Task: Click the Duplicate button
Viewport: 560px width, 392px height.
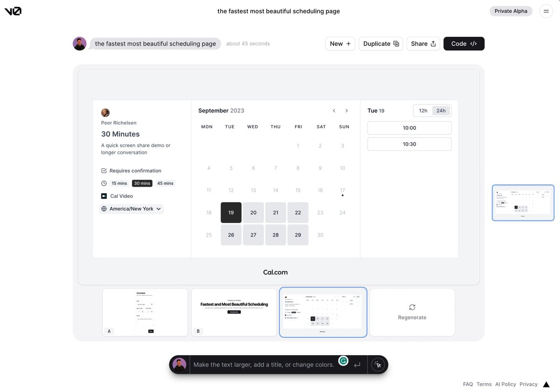Action: [x=381, y=44]
